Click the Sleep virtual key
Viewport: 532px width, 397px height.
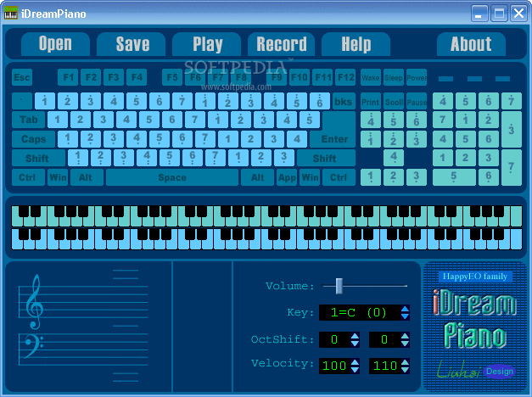(x=393, y=77)
